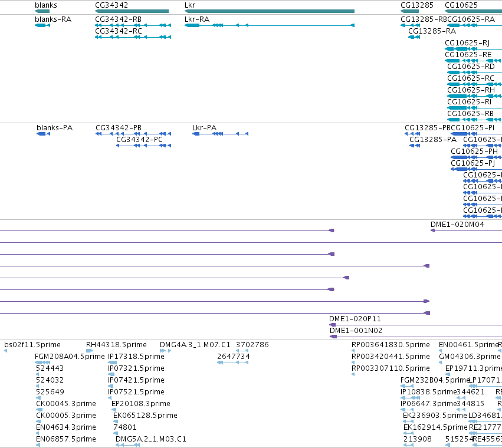Select the RH44318.5prime EST label

click(116, 345)
